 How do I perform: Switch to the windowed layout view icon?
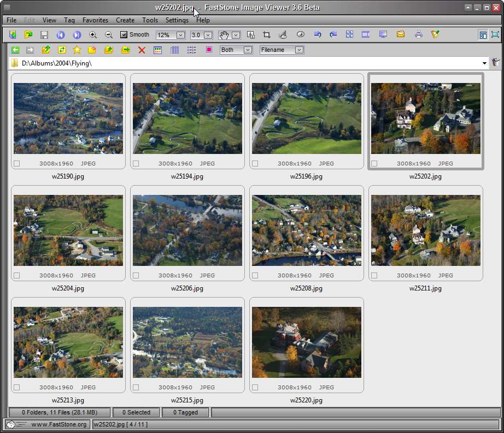483,34
